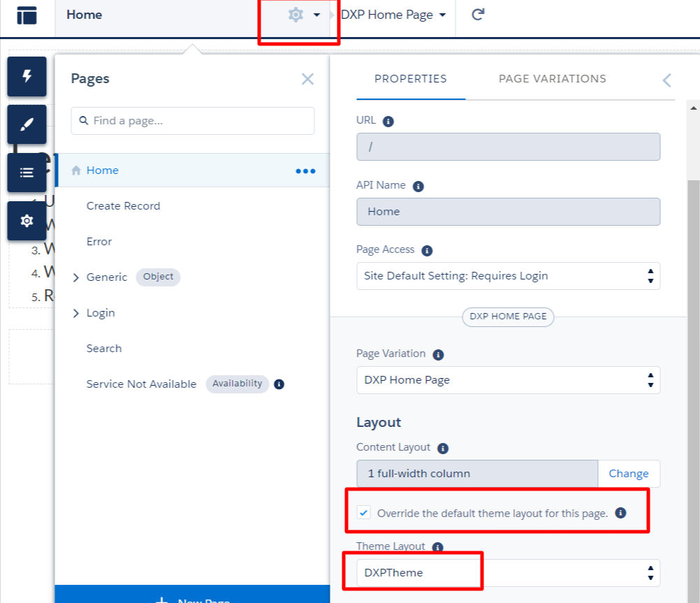Click the Find a page search field

(193, 121)
